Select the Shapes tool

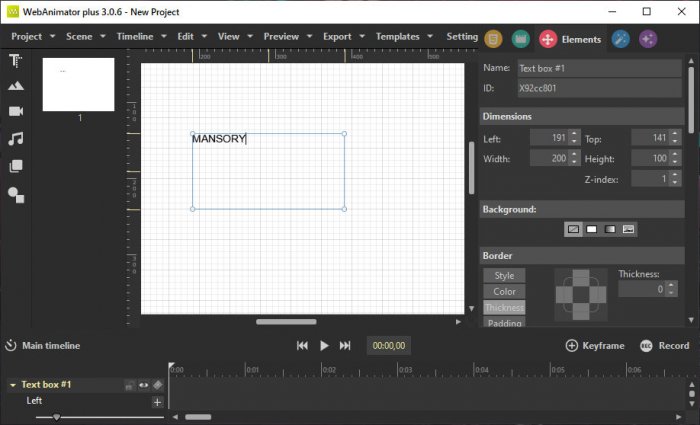tap(16, 195)
